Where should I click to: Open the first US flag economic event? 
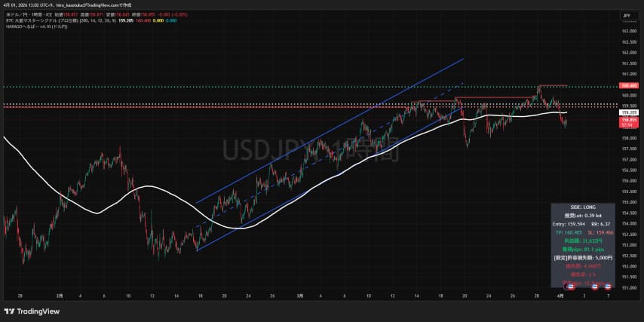tap(571, 287)
